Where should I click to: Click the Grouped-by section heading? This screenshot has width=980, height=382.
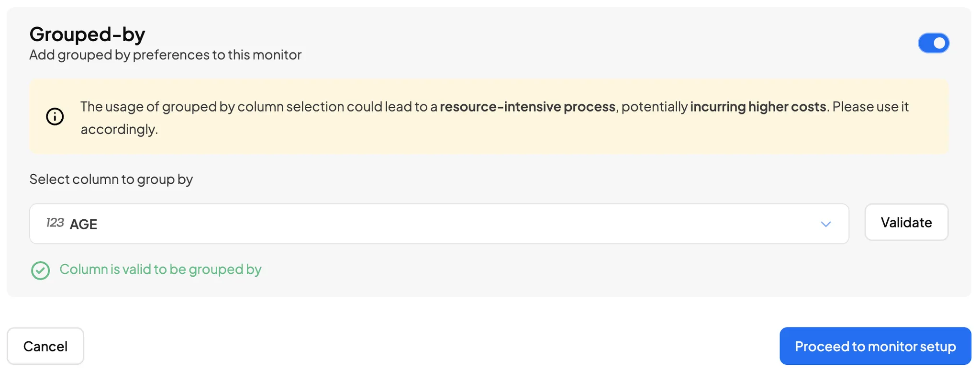[x=87, y=34]
